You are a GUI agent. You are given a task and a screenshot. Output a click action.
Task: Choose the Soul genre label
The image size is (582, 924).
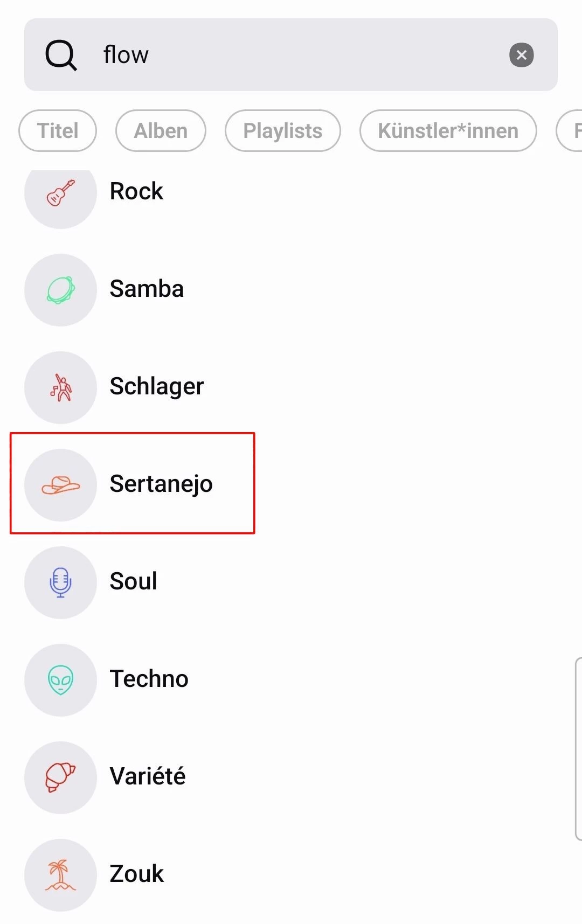point(133,581)
